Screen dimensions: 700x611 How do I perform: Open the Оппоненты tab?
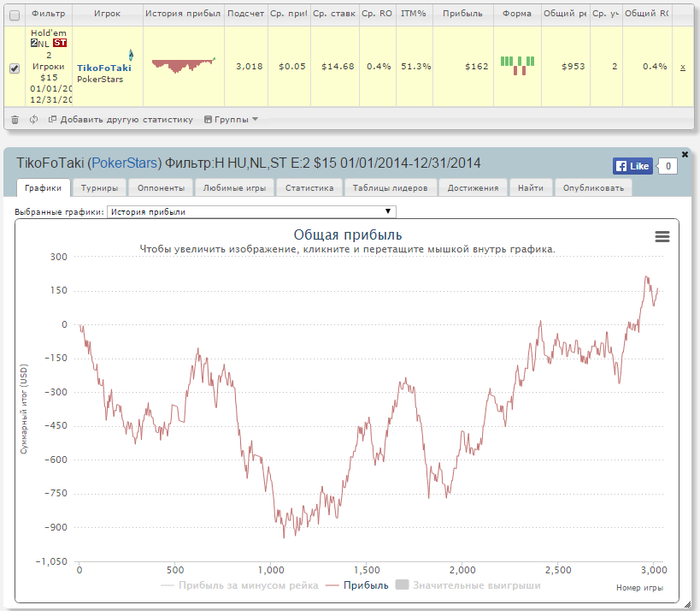click(161, 188)
